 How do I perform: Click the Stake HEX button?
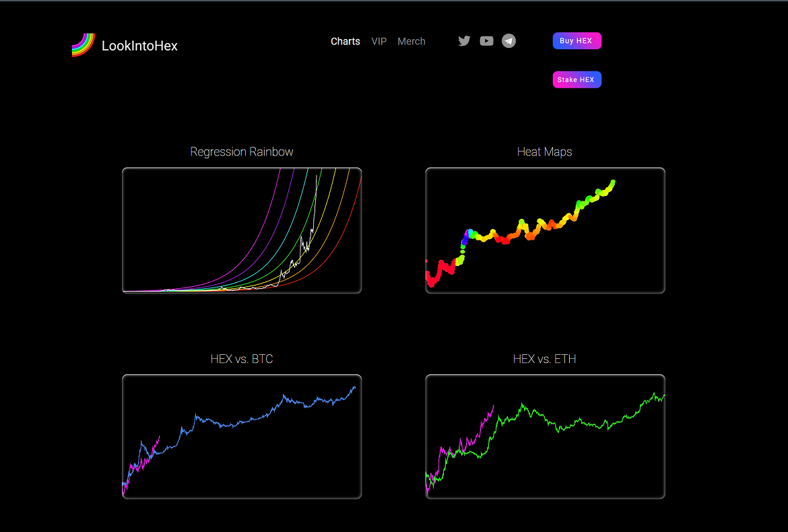coord(577,79)
